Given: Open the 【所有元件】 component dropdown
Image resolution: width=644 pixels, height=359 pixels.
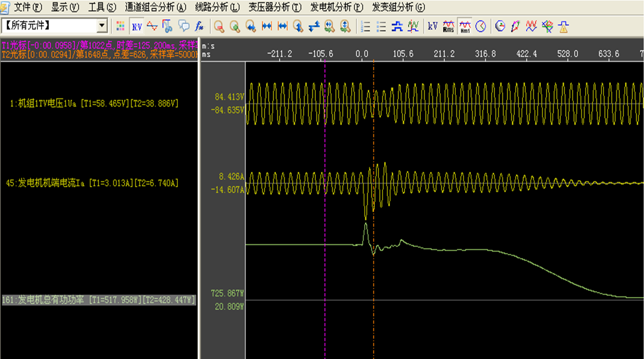Looking at the screenshot, I should point(54,26).
